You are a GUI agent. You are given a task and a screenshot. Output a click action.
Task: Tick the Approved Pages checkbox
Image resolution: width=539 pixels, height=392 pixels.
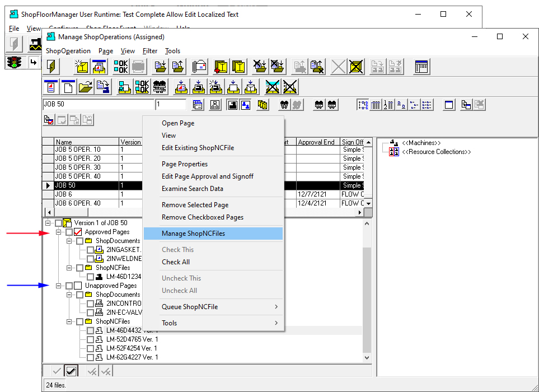(69, 232)
